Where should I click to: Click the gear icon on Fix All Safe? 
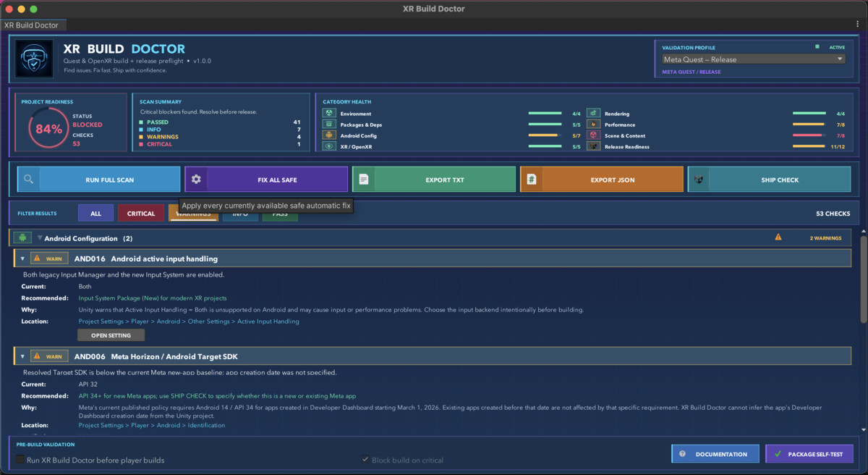tap(196, 180)
